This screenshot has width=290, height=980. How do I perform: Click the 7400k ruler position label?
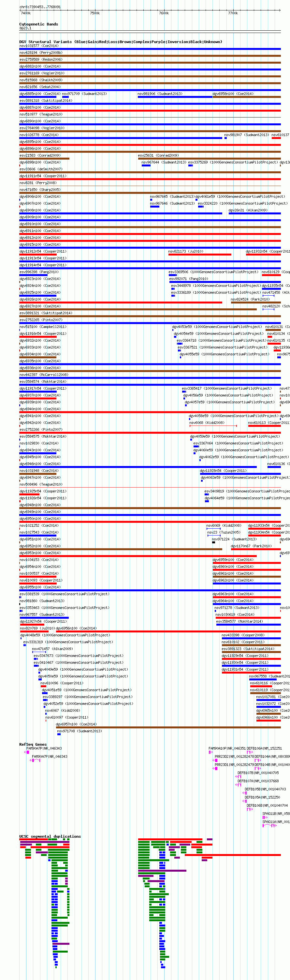coord(26,13)
